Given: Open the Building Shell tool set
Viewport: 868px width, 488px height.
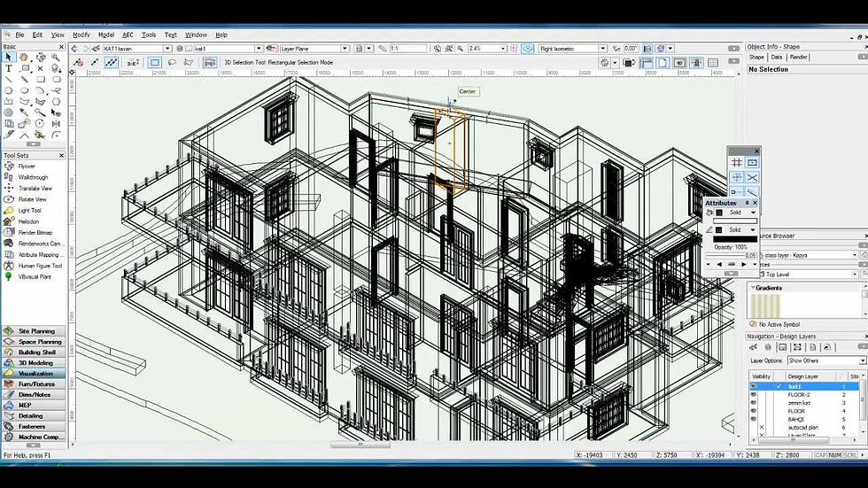Looking at the screenshot, I should click(34, 352).
